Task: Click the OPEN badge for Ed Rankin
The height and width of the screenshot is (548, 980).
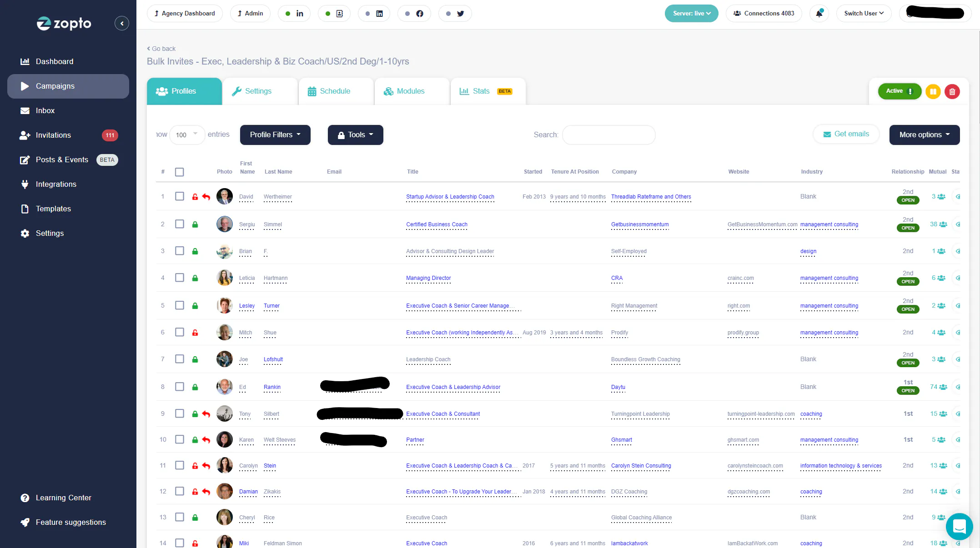Action: [908, 391]
